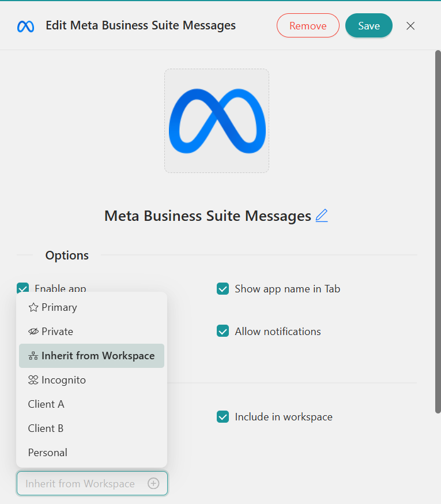The height and width of the screenshot is (504, 441).
Task: Click the Meta logo in the header
Action: point(25,26)
